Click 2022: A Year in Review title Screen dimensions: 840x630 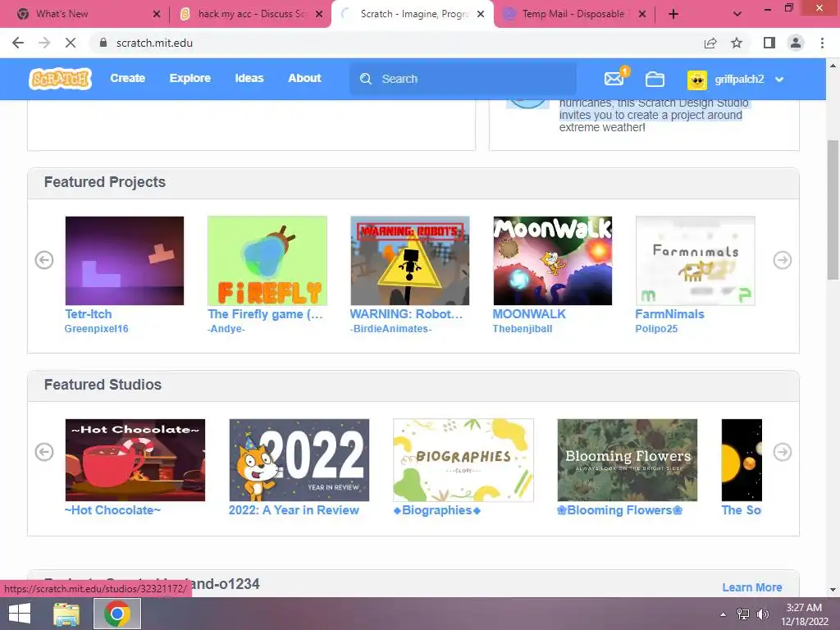[x=294, y=510]
